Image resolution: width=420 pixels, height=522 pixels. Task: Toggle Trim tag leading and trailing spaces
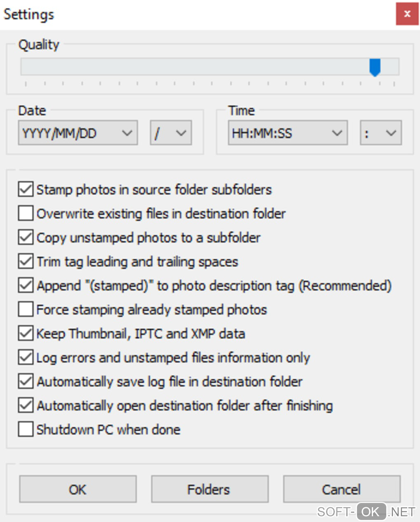(x=26, y=261)
